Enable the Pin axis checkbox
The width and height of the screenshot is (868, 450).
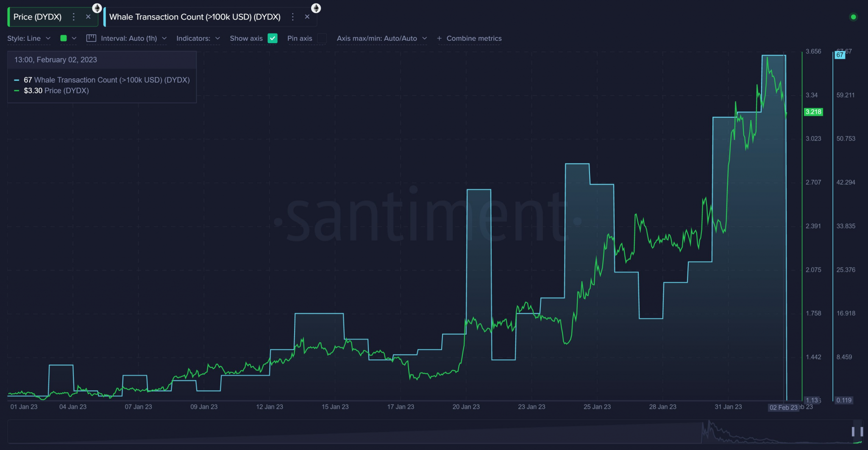tap(322, 39)
